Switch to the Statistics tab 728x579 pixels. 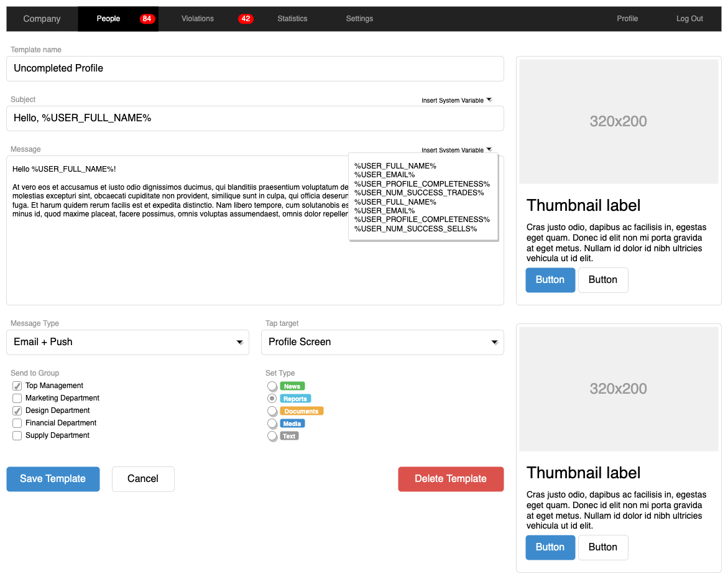coord(292,19)
